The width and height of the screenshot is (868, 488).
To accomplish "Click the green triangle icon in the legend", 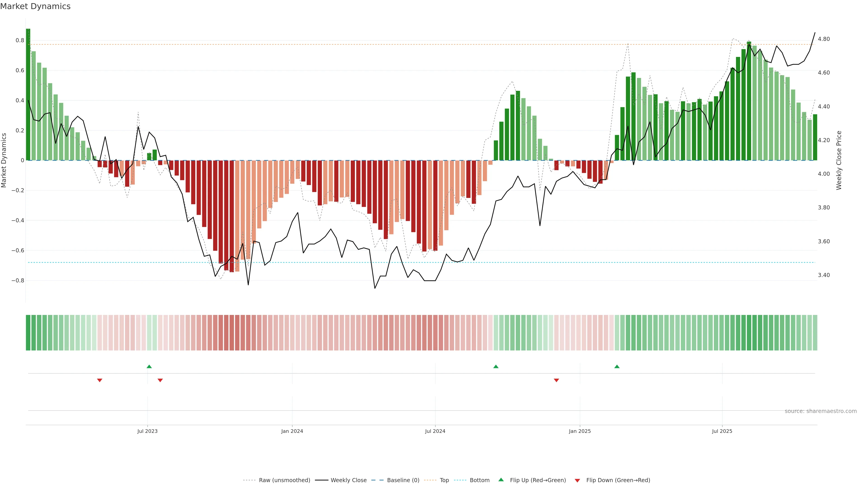I will coord(501,480).
